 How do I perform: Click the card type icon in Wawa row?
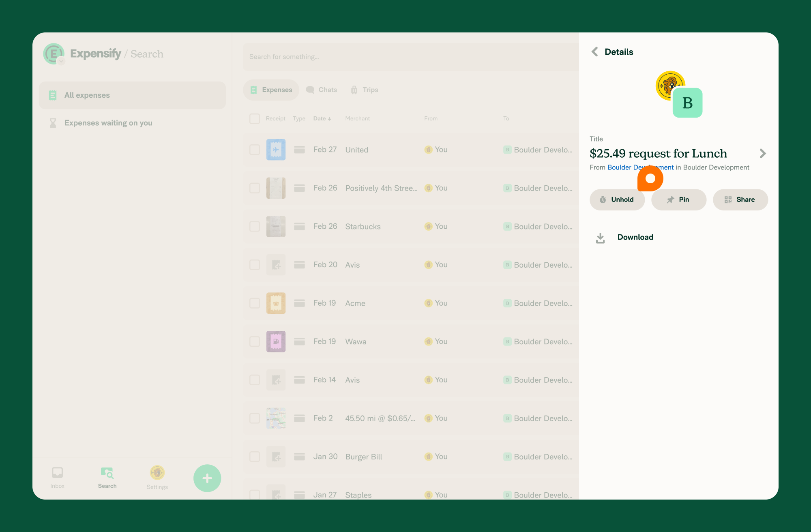point(299,341)
